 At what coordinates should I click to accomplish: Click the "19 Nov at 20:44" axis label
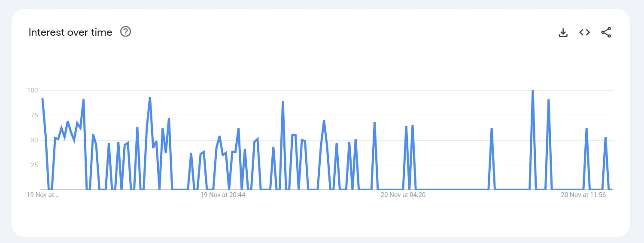pyautogui.click(x=223, y=195)
